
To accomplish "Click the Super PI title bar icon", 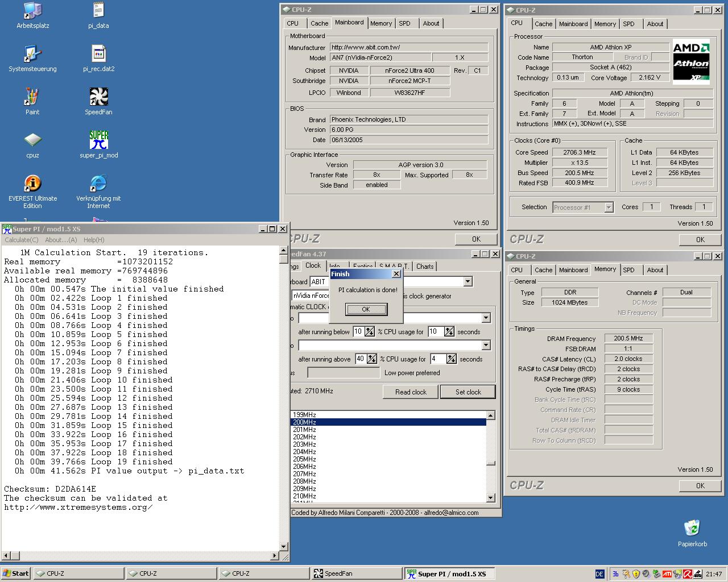I will 7,228.
